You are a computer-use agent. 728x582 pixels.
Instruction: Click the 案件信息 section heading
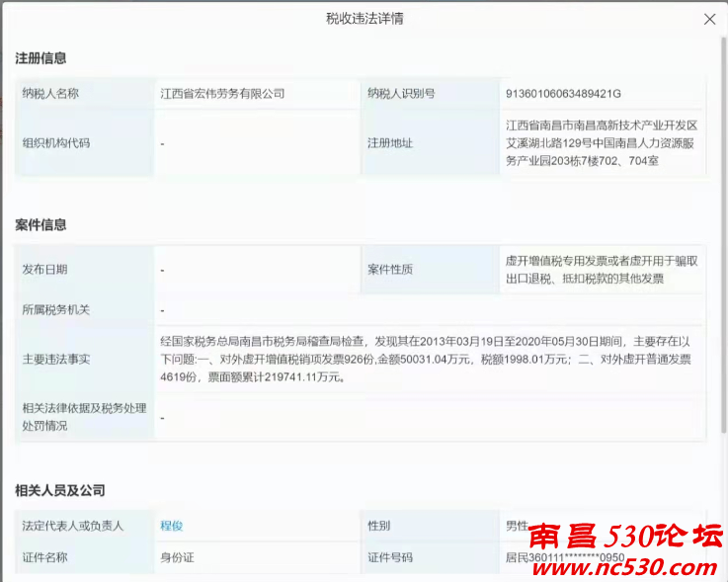40,225
